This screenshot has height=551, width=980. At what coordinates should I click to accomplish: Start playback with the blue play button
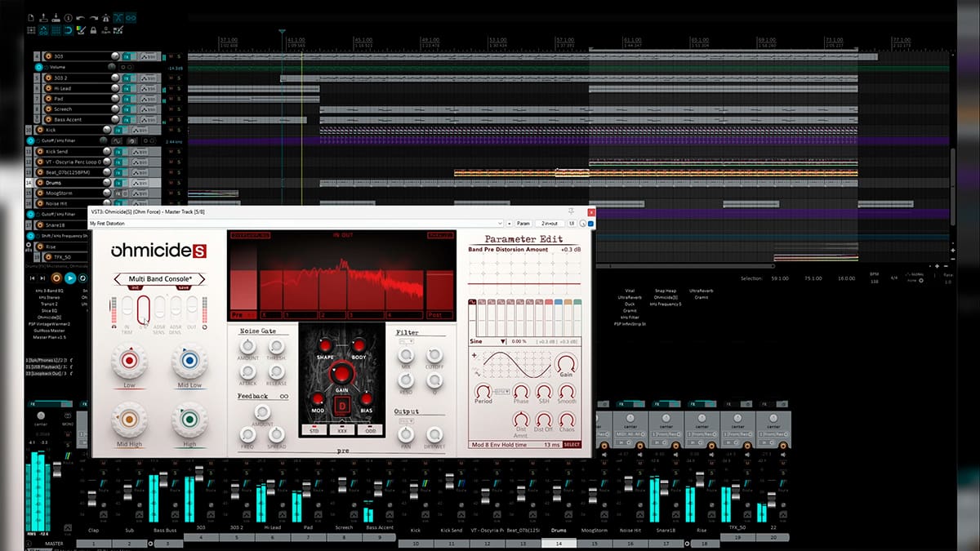tap(70, 278)
